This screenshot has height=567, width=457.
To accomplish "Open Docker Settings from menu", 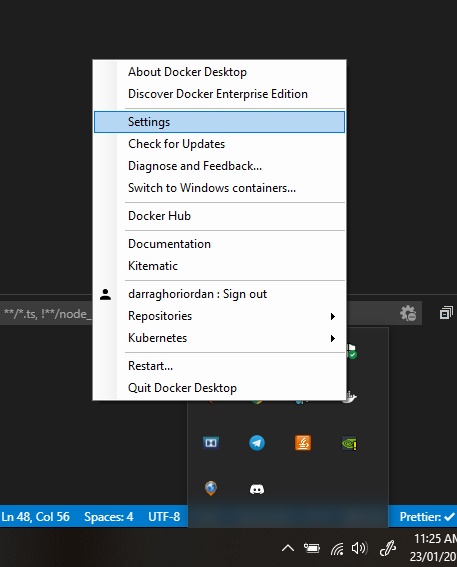I will pos(219,122).
